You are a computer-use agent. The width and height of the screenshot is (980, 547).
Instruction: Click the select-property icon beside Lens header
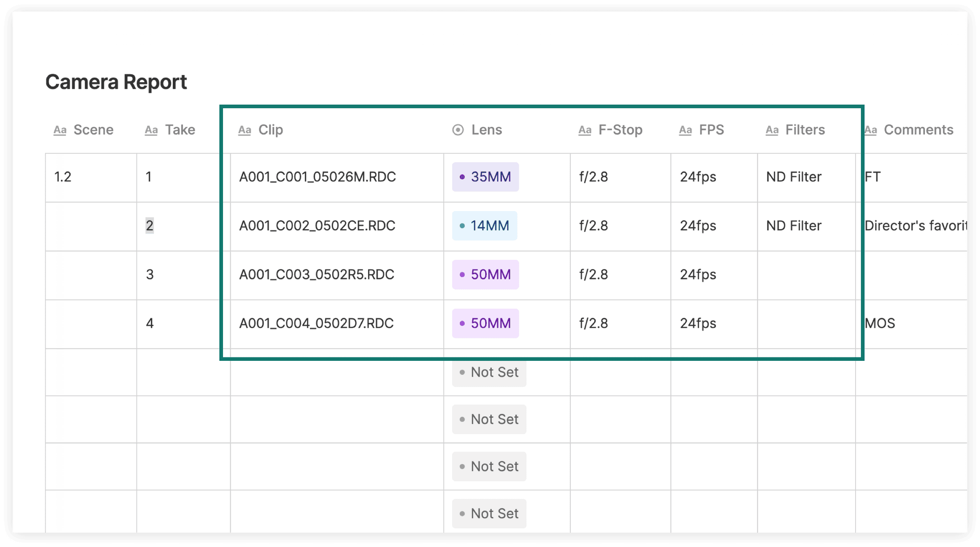pyautogui.click(x=457, y=130)
